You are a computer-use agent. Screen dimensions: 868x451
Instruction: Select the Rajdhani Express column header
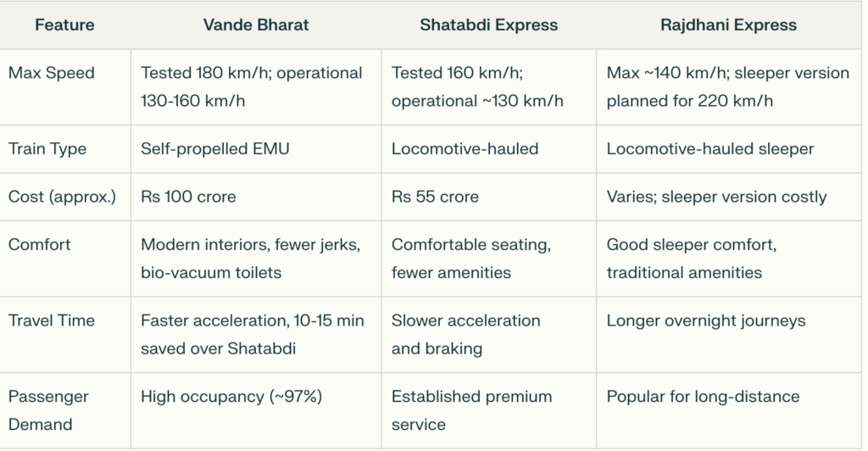pyautogui.click(x=728, y=25)
